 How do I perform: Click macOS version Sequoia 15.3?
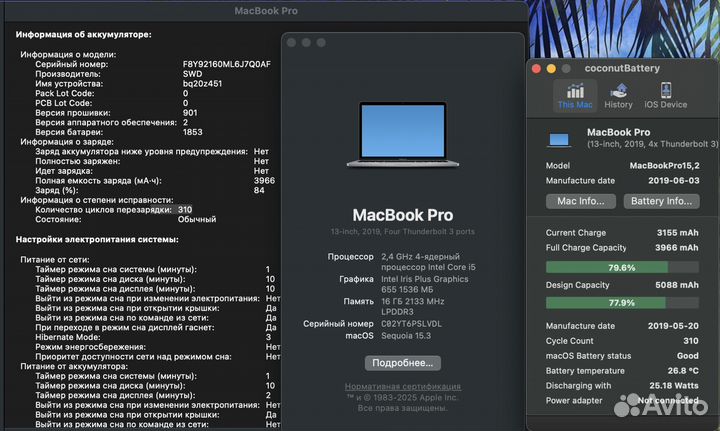[x=405, y=336]
